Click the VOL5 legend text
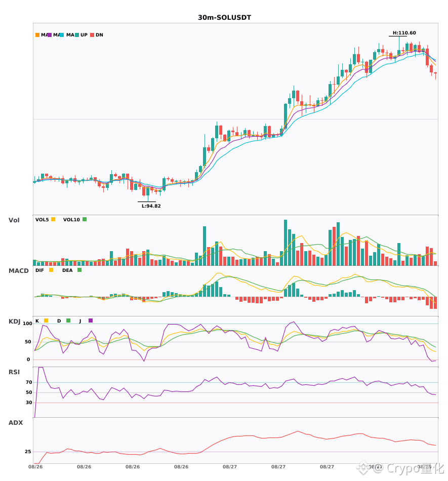448x481 pixels. click(x=42, y=220)
